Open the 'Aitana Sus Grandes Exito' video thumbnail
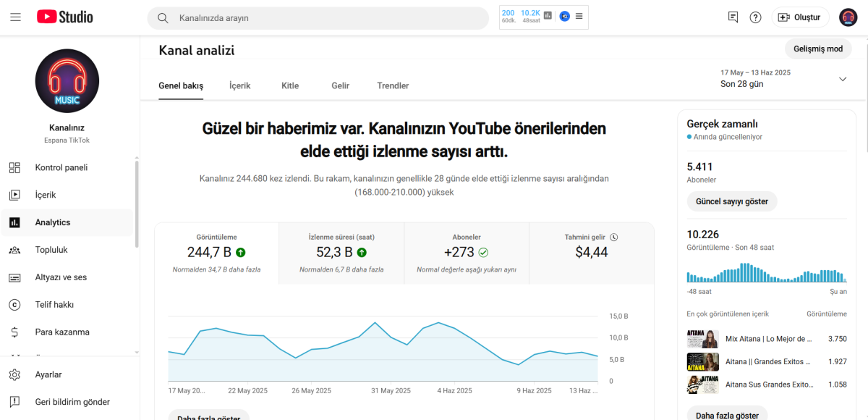Viewport: 868px width, 420px height. 703,385
